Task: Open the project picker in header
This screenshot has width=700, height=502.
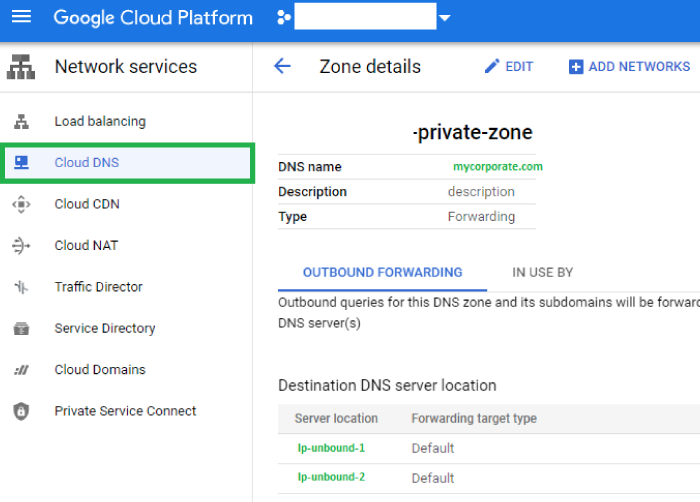Action: tap(364, 18)
